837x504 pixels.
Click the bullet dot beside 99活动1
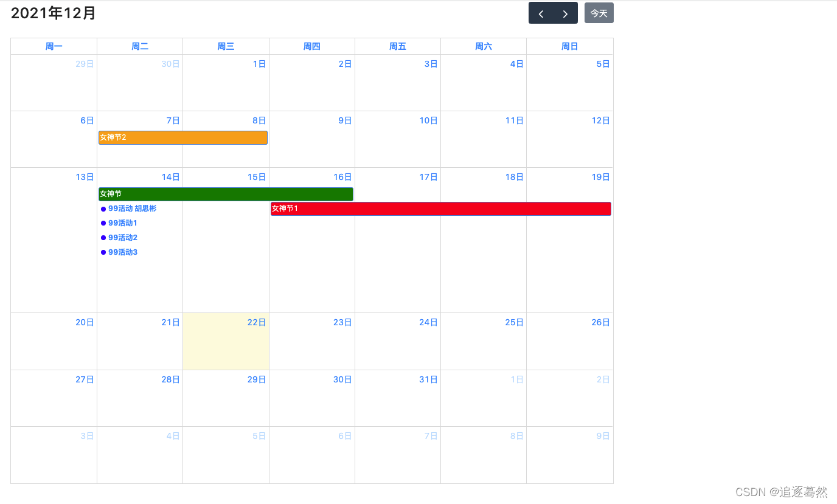[x=103, y=223]
